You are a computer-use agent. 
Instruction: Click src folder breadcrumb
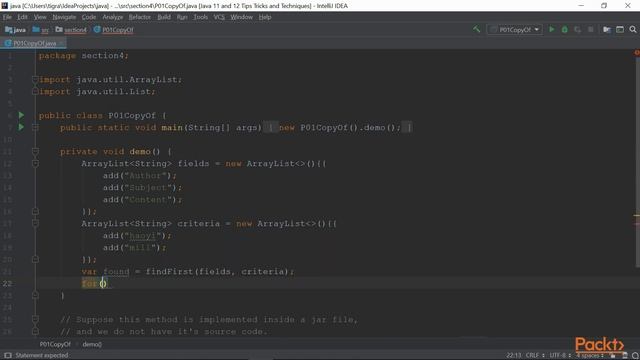click(41, 30)
